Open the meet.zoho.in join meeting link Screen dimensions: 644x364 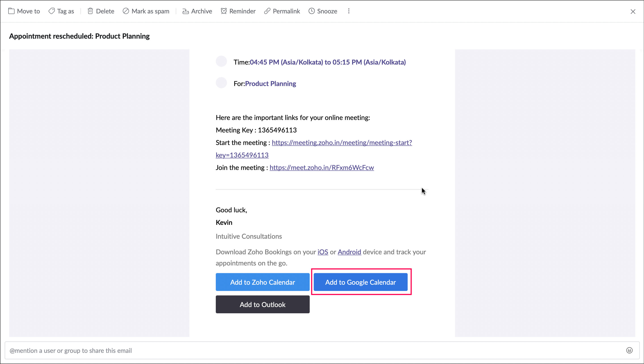click(x=321, y=168)
